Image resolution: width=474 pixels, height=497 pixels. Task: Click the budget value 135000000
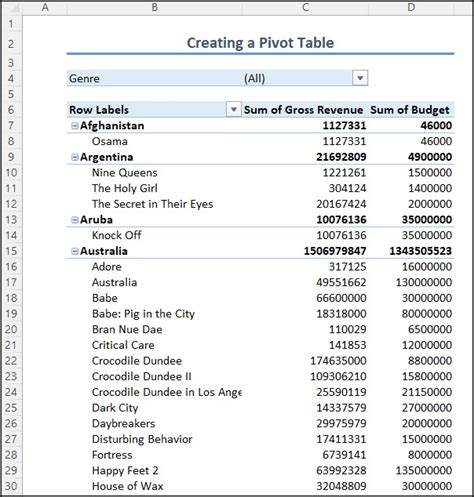[x=424, y=471]
